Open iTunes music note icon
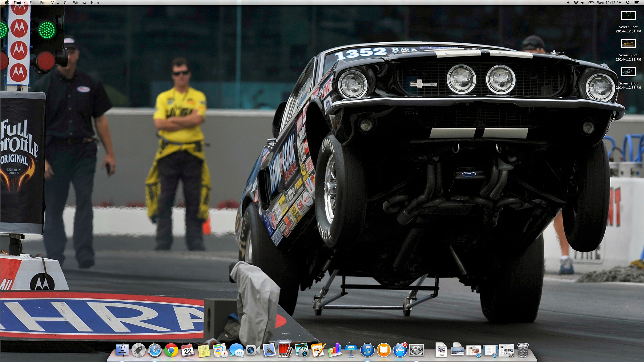This screenshot has height=362, width=644. 367,350
